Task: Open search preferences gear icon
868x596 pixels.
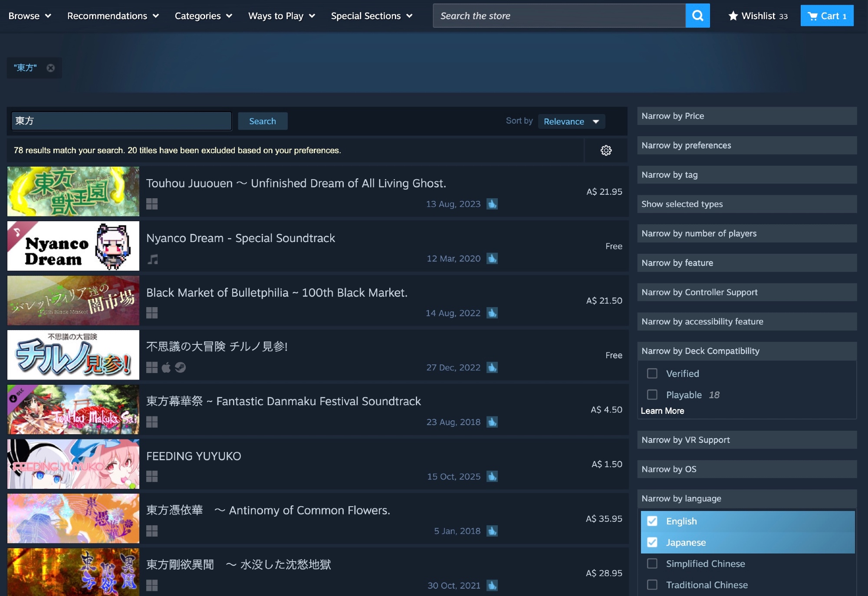Action: [606, 151]
